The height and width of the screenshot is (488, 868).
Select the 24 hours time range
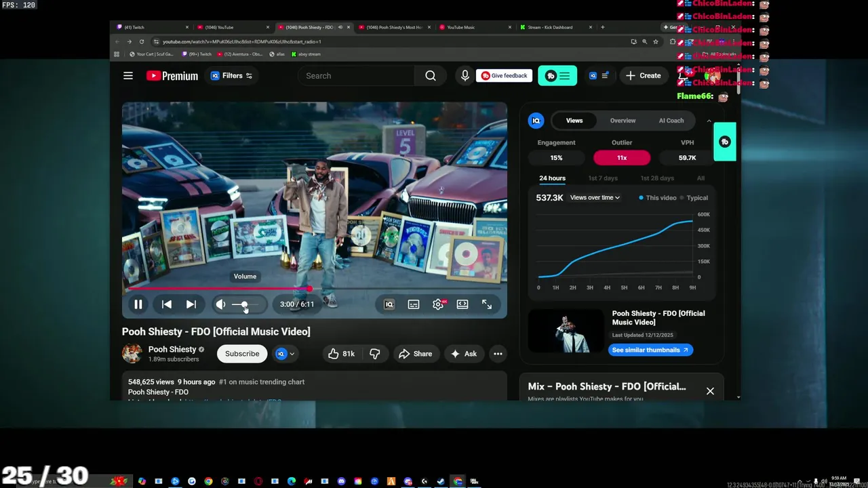(552, 178)
